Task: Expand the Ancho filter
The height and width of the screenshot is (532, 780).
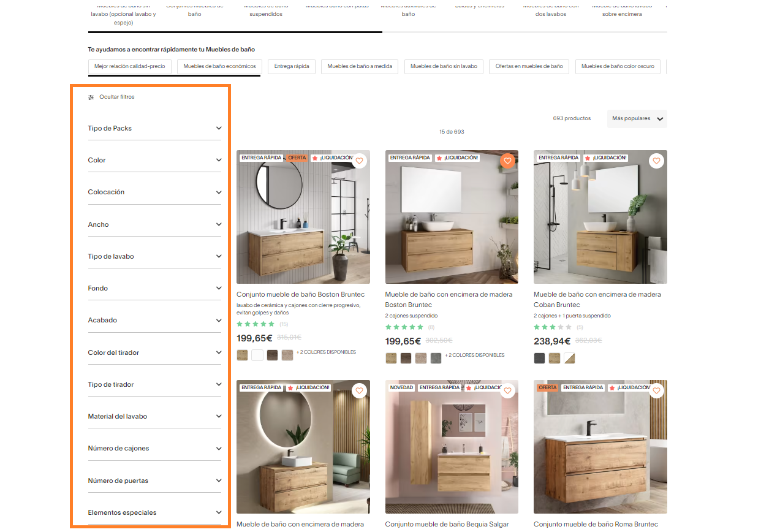Action: 154,224
